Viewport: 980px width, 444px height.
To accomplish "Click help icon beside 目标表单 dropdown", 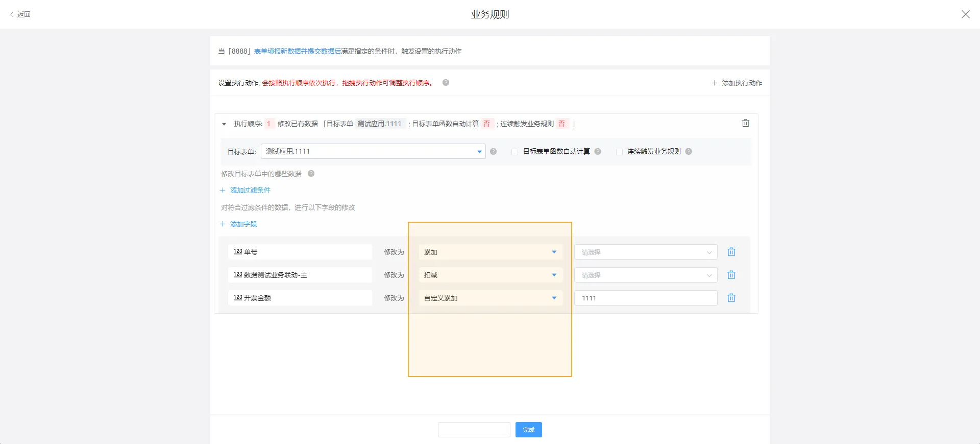I will [493, 152].
